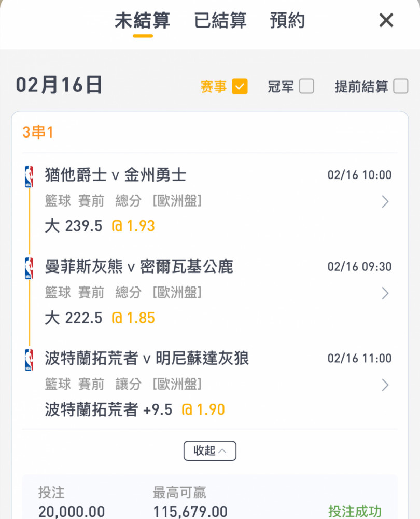The height and width of the screenshot is (519, 420).
Task: Select the 大 222.5 @1.85 selection
Action: (x=100, y=318)
